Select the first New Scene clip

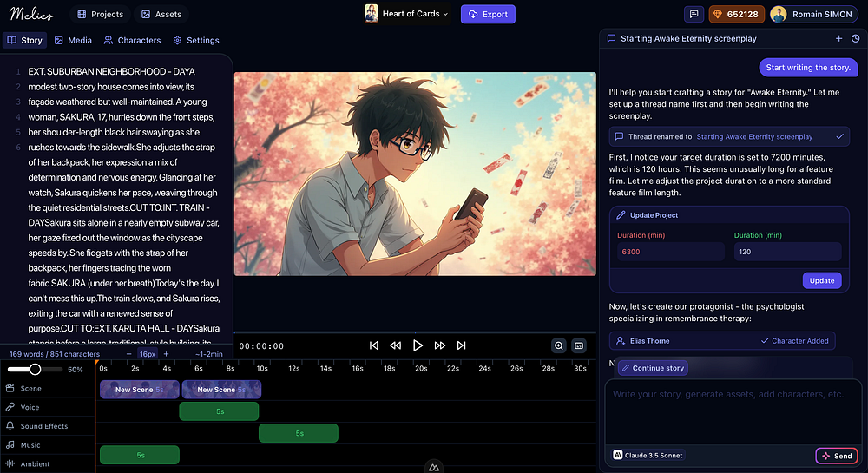[x=140, y=390]
